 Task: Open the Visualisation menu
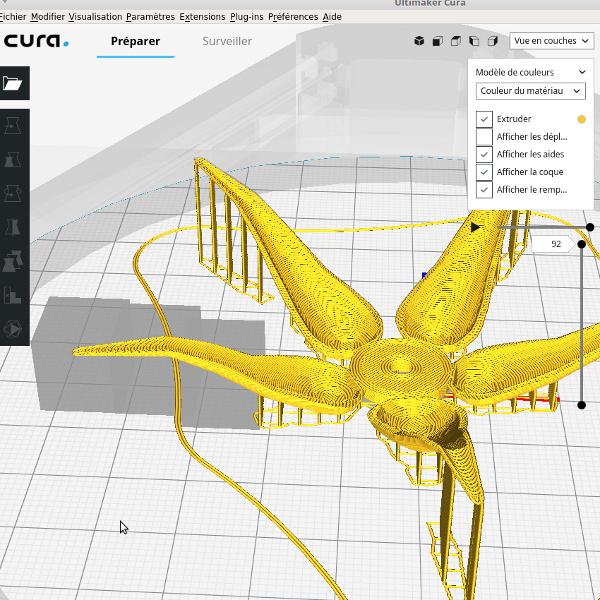point(95,17)
